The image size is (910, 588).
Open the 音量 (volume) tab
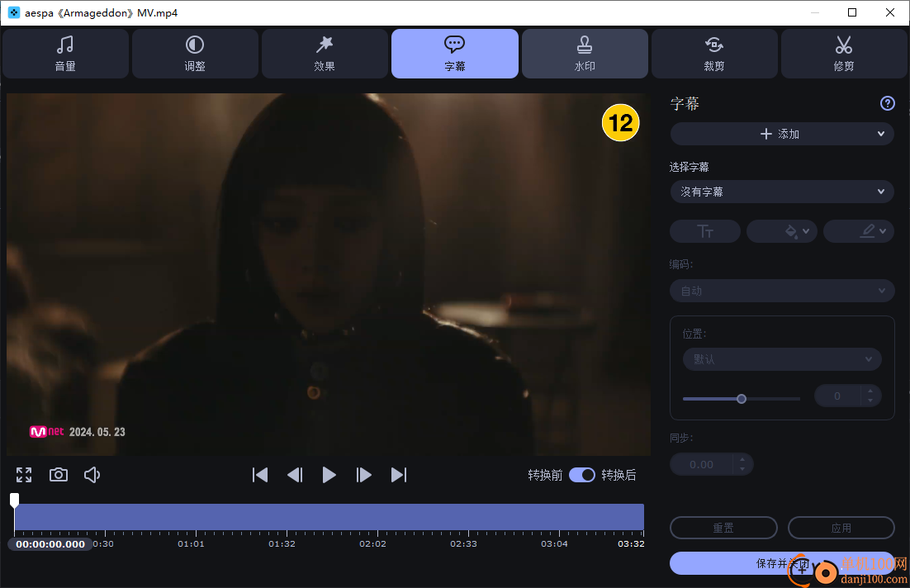(x=65, y=54)
